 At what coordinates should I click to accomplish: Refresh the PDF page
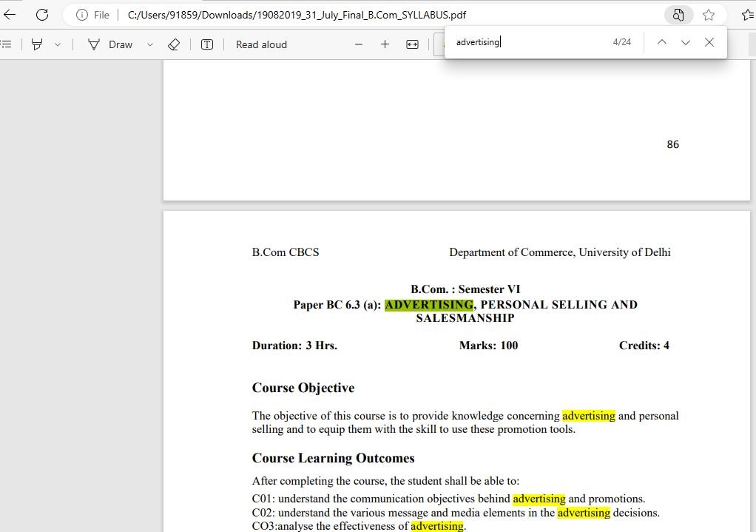tap(42, 15)
